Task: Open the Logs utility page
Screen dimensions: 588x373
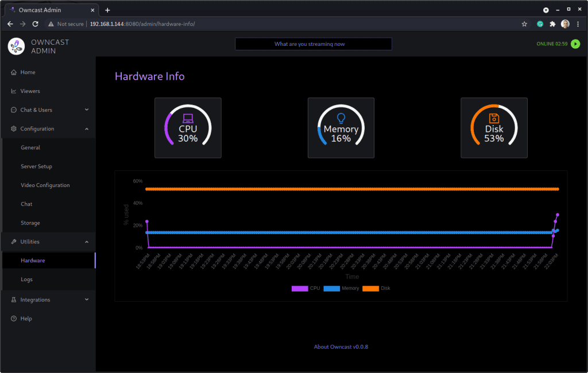Action: coord(26,279)
